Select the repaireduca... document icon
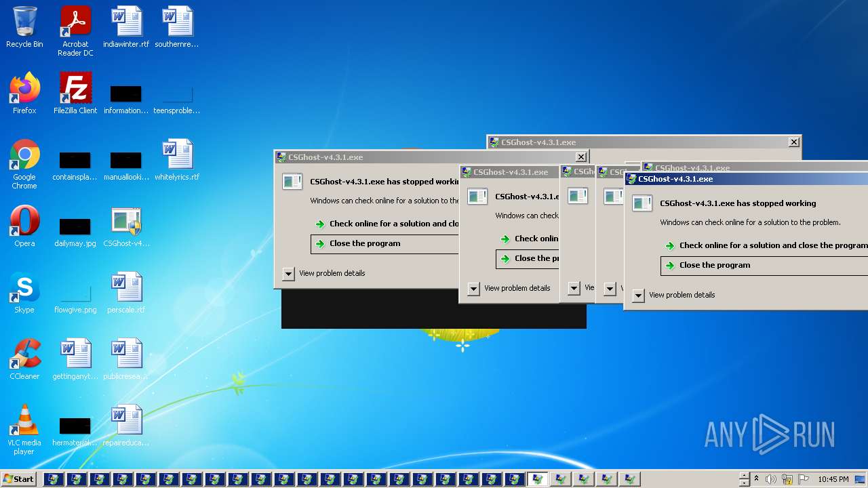868x488 pixels. pos(126,426)
